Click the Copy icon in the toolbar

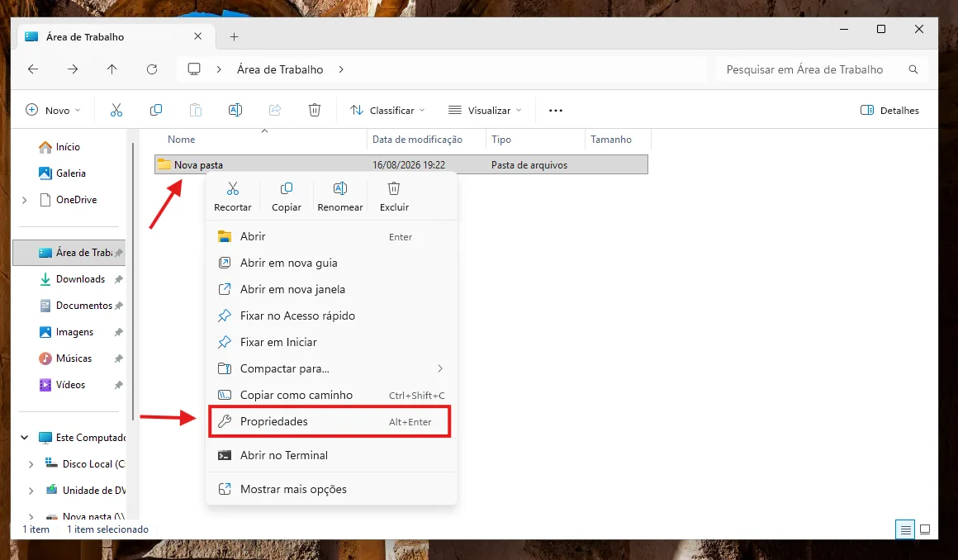[156, 110]
